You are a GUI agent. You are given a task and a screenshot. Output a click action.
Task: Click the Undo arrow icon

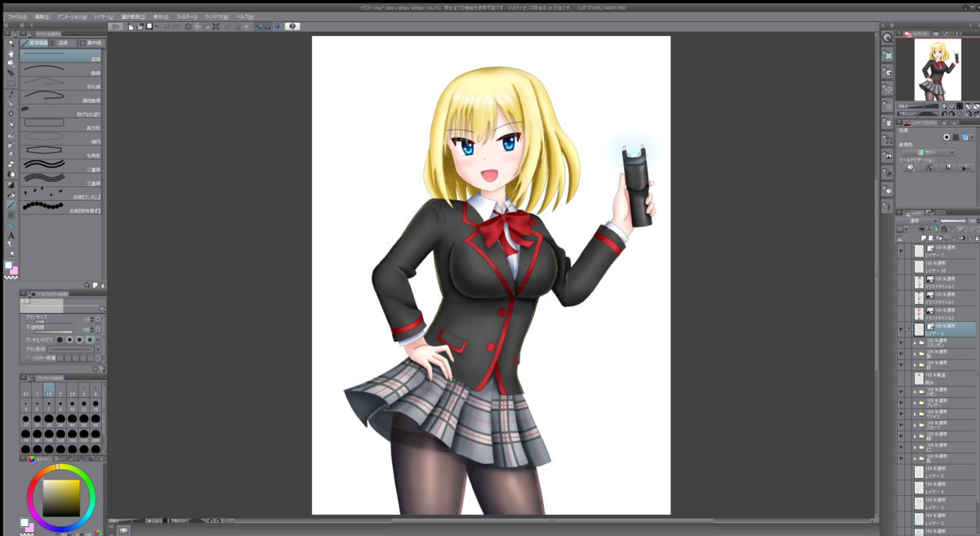(x=167, y=26)
